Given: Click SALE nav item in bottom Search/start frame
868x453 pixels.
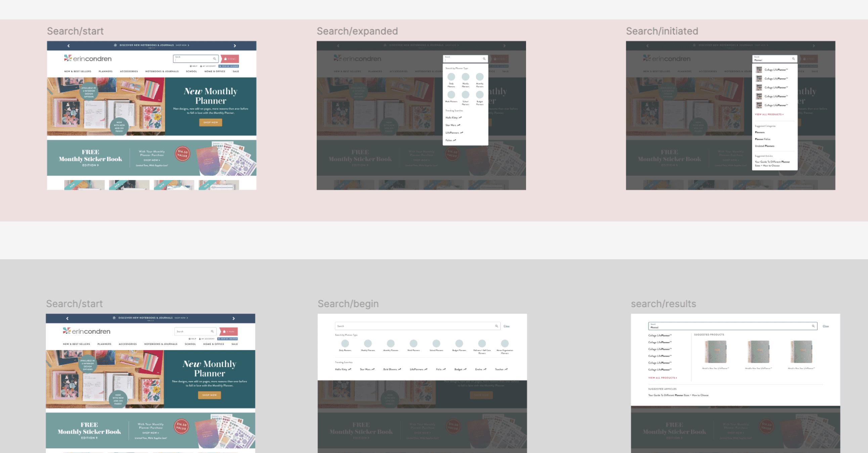Looking at the screenshot, I should point(234,344).
